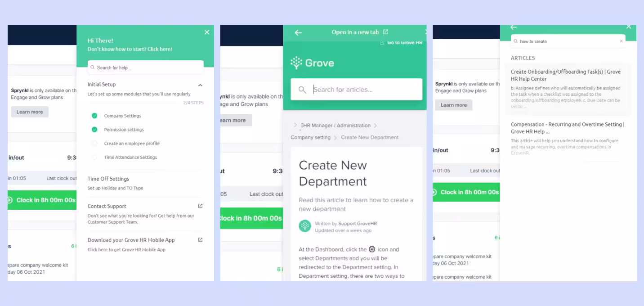Click Learn more in the first panel
Image resolution: width=644 pixels, height=306 pixels.
pyautogui.click(x=30, y=112)
